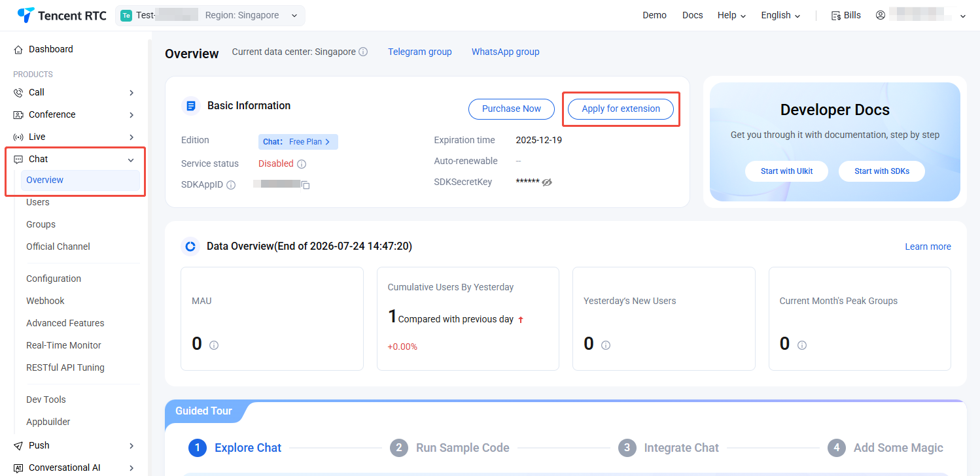
Task: Open RESTful API Tuning
Action: [65, 368]
